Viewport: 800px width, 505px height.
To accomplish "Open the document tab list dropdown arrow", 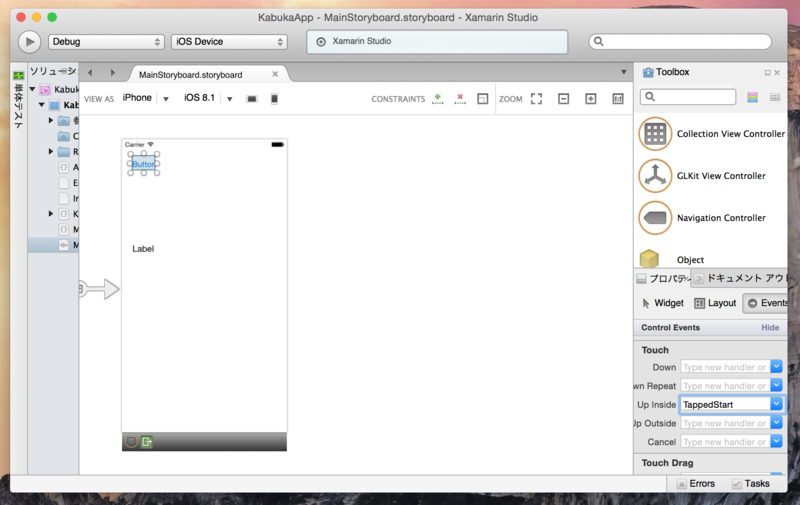I will click(x=623, y=72).
